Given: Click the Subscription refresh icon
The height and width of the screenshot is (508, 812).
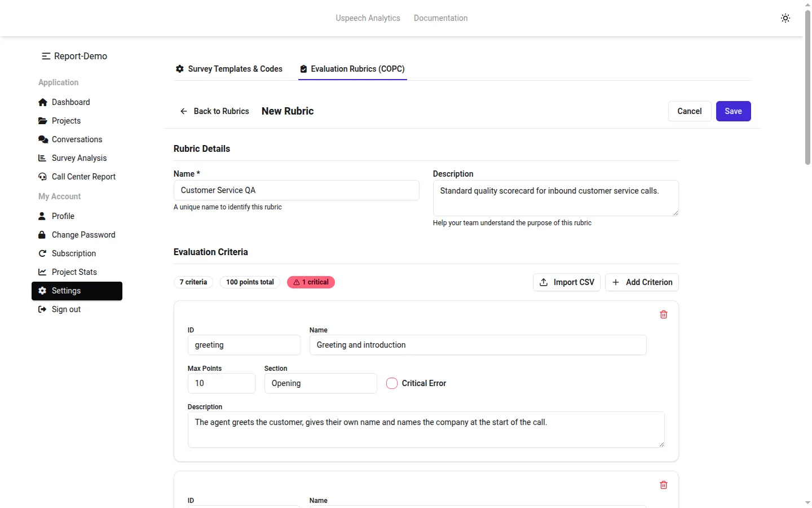Looking at the screenshot, I should (42, 253).
